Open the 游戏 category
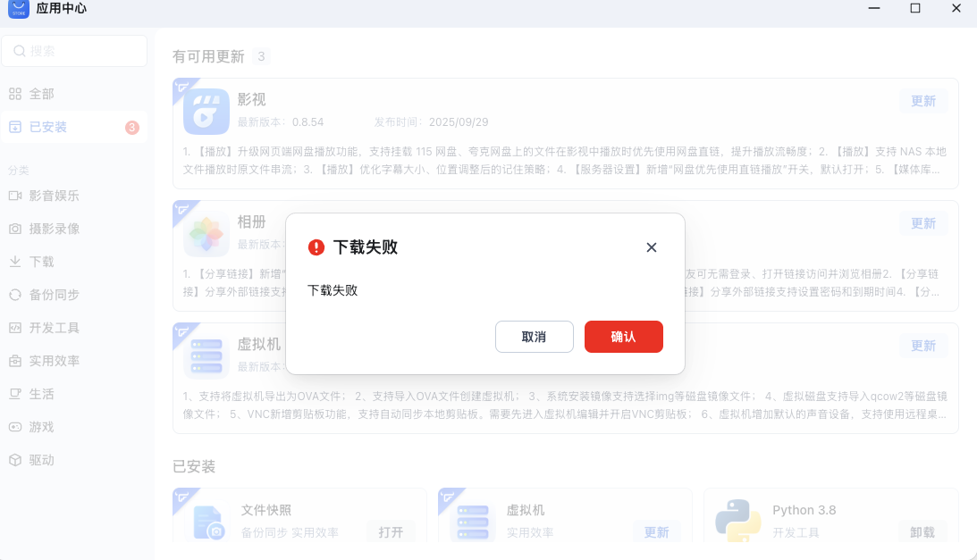This screenshot has height=560, width=977. 74,427
